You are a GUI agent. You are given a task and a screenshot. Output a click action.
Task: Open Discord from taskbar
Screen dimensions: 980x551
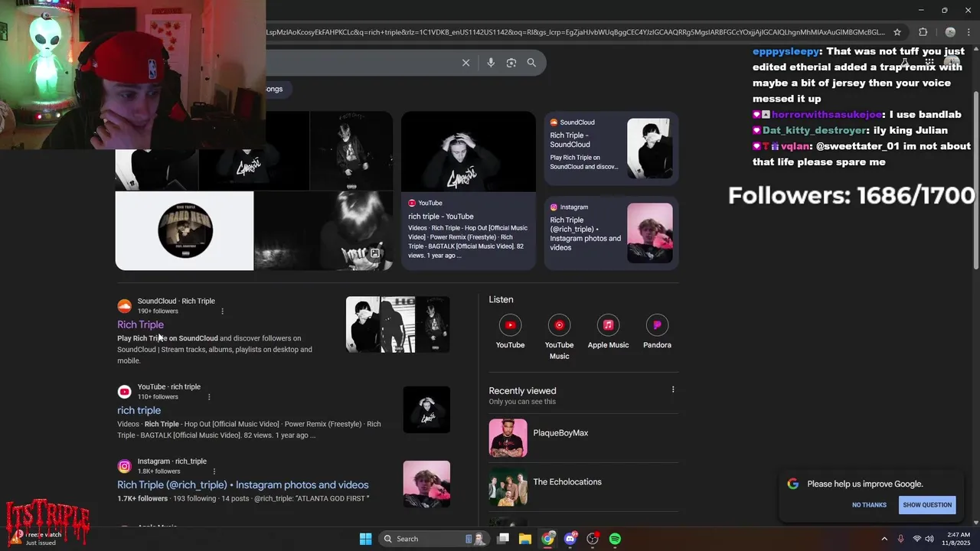[x=570, y=539]
